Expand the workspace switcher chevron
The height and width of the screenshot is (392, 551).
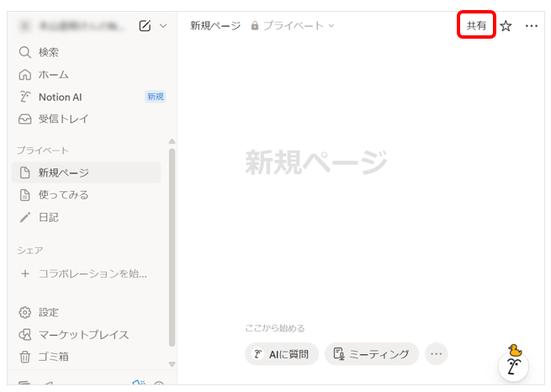[163, 25]
